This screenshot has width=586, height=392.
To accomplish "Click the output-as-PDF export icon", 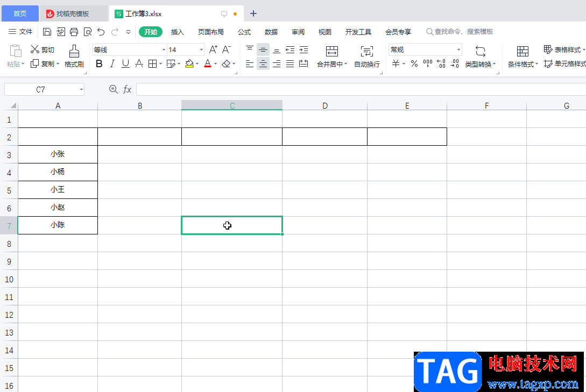I will point(61,32).
